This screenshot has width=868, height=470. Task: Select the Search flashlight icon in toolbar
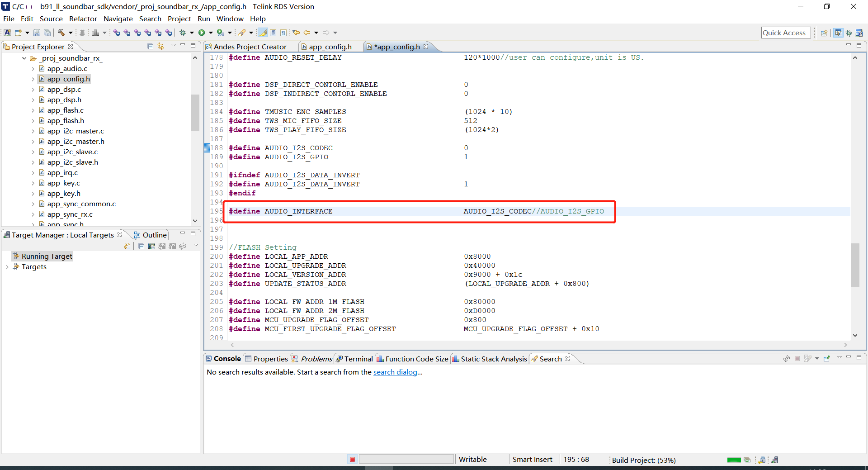point(243,33)
